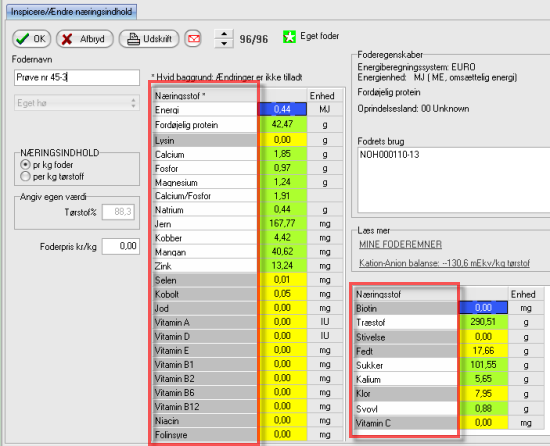Select the 'pr kg foder' radio button
This screenshot has width=550, height=446.
coord(25,164)
